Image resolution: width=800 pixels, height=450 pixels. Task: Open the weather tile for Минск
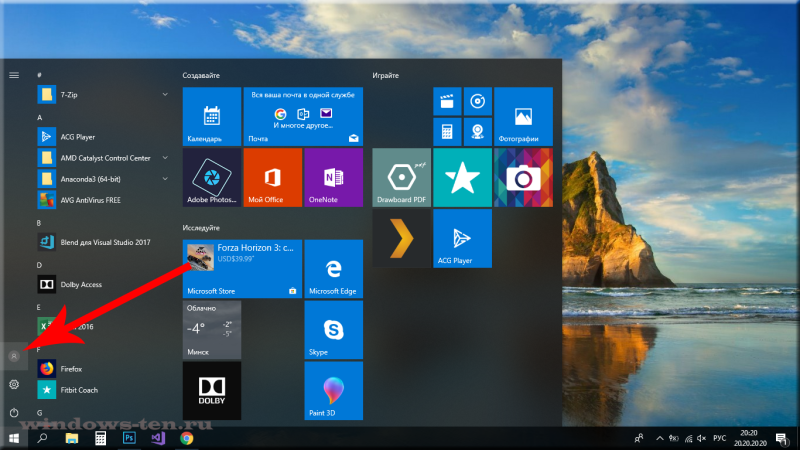click(x=212, y=330)
